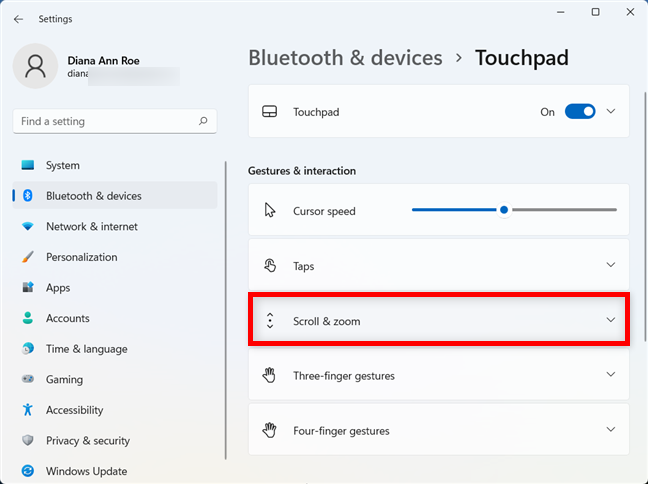The width and height of the screenshot is (648, 484).
Task: Open Windows Update page
Action: [x=115, y=471]
